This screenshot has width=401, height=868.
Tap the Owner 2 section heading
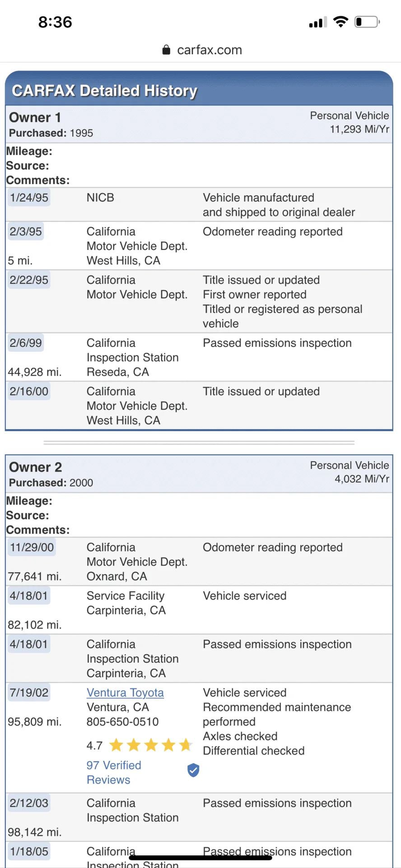[x=36, y=467]
